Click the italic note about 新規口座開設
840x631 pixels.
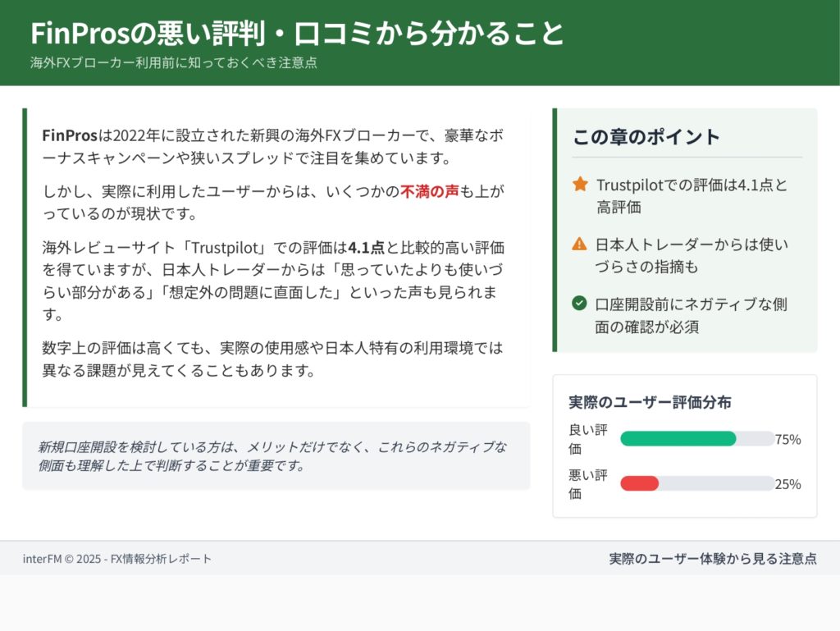click(x=272, y=456)
